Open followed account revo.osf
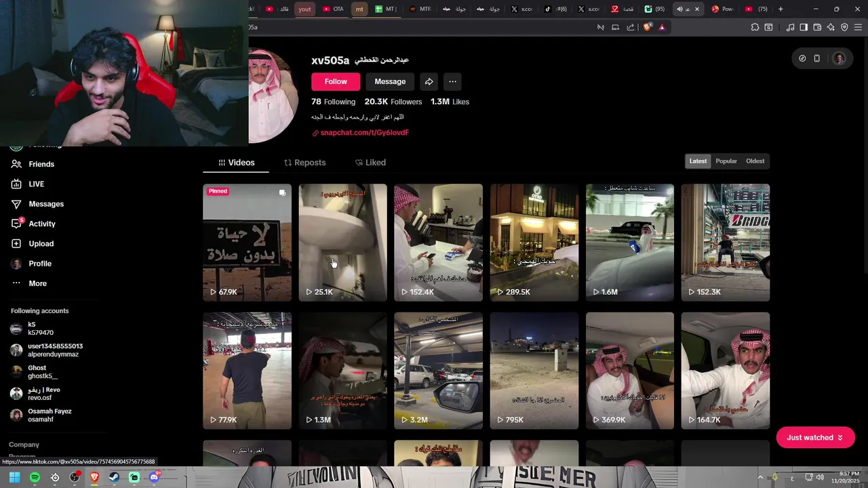 point(41,394)
